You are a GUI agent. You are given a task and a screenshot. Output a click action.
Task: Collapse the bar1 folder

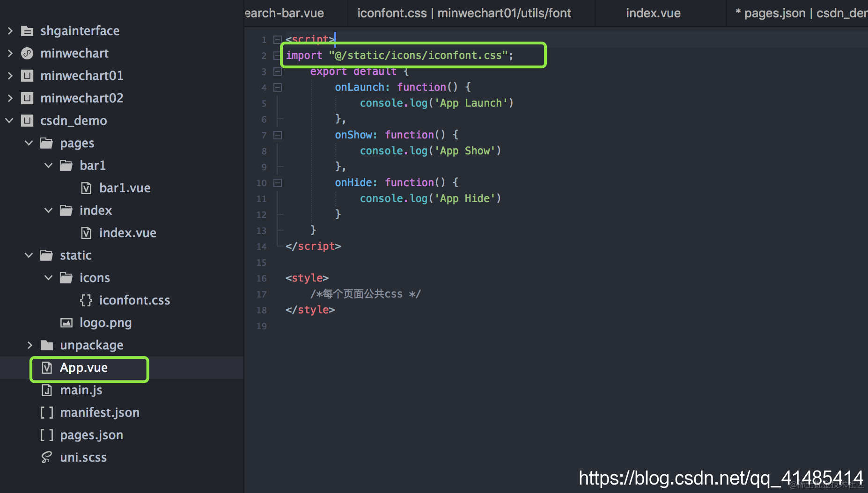pos(49,166)
